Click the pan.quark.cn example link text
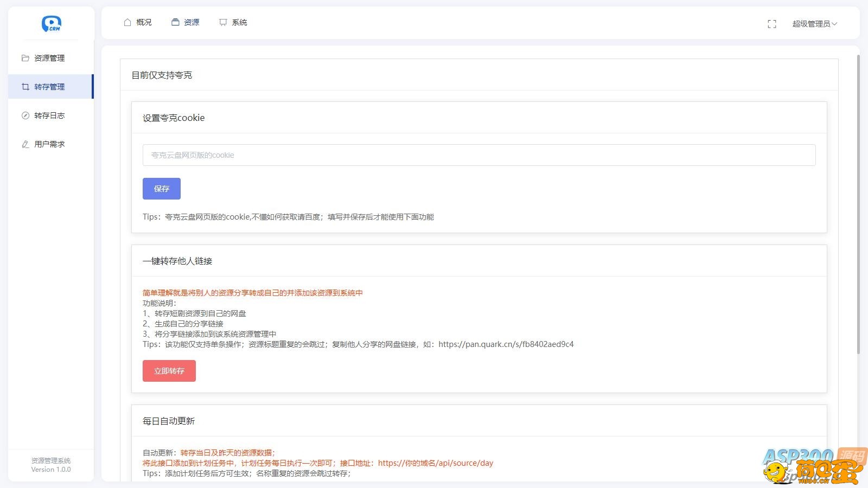 [506, 344]
